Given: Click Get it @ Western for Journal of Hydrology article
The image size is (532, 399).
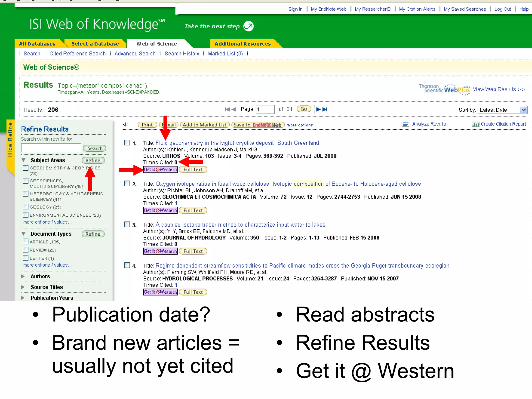Looking at the screenshot, I should [160, 251].
